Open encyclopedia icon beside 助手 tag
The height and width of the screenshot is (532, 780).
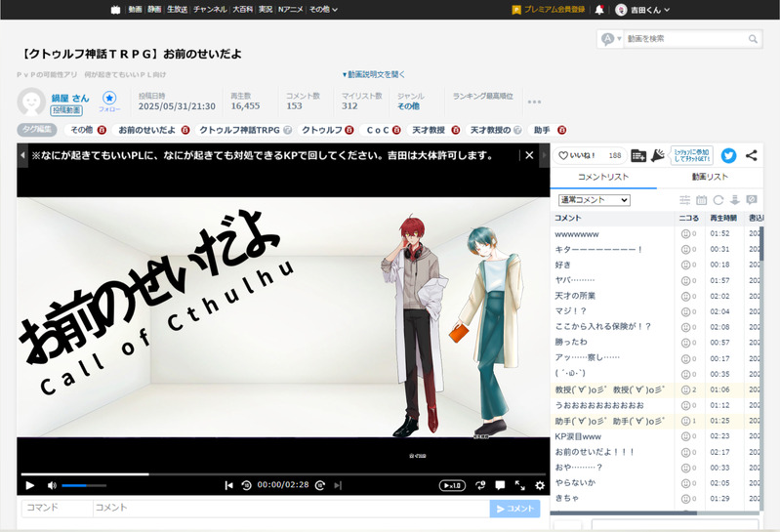561,130
